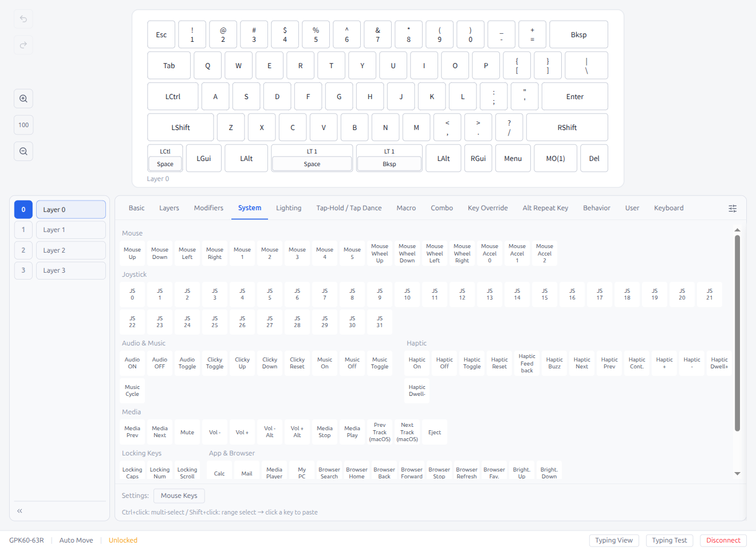This screenshot has height=550, width=756.
Task: Click the undo arrow icon
Action: pos(23,19)
